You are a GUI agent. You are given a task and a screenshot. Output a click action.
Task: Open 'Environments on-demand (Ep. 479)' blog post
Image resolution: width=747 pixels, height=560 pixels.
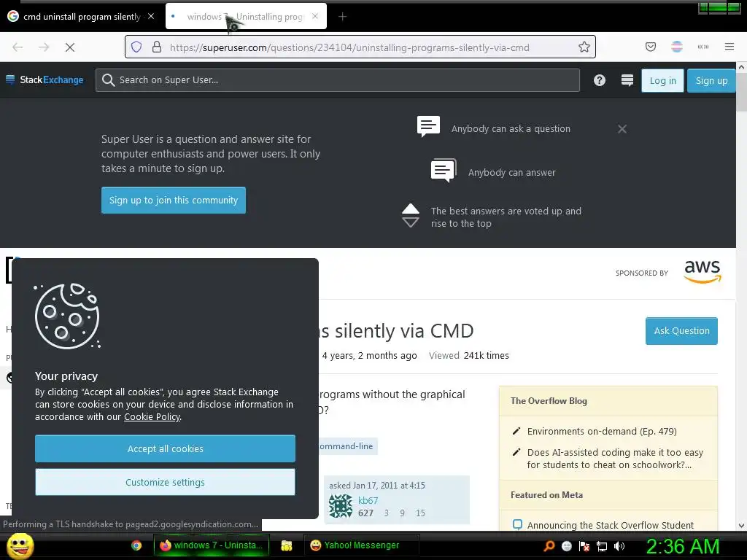point(602,432)
